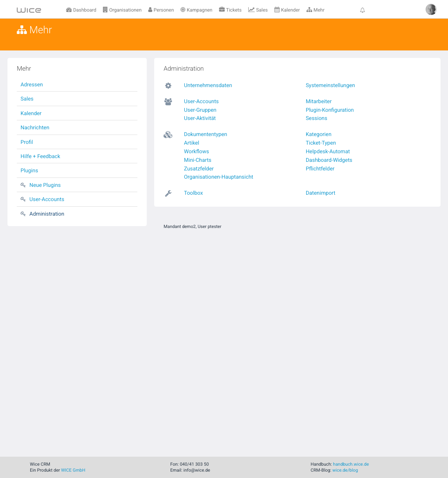Open Ticket-Typen link
Viewport: 448px width, 478px height.
(321, 143)
